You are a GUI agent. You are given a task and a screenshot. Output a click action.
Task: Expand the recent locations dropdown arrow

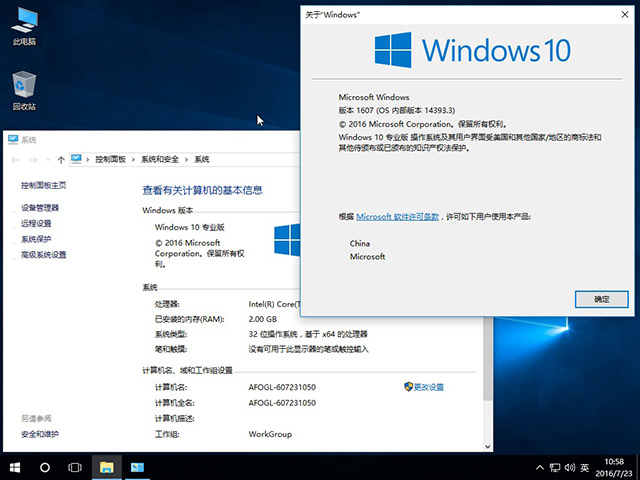(47, 159)
